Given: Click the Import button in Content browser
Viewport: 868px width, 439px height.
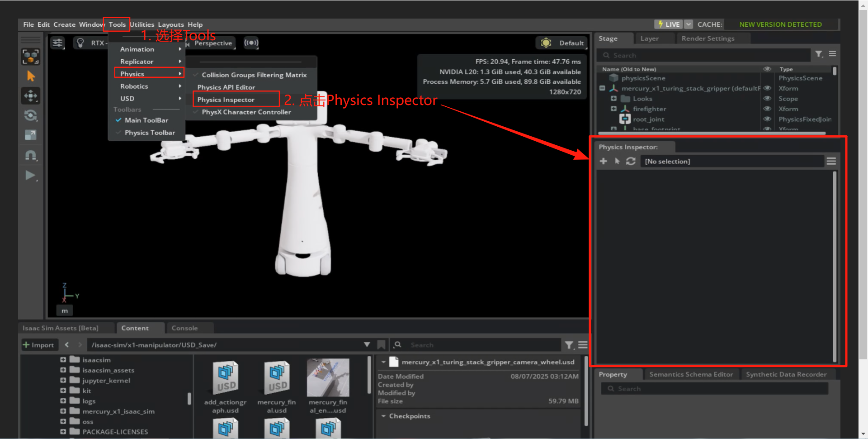Looking at the screenshot, I should pyautogui.click(x=38, y=345).
